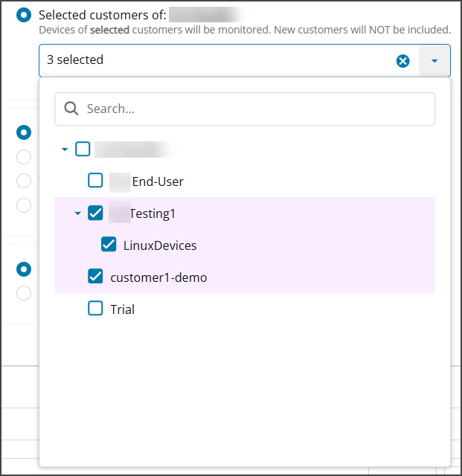462x476 pixels.
Task: Click into the Search customers field
Action: 253,109
